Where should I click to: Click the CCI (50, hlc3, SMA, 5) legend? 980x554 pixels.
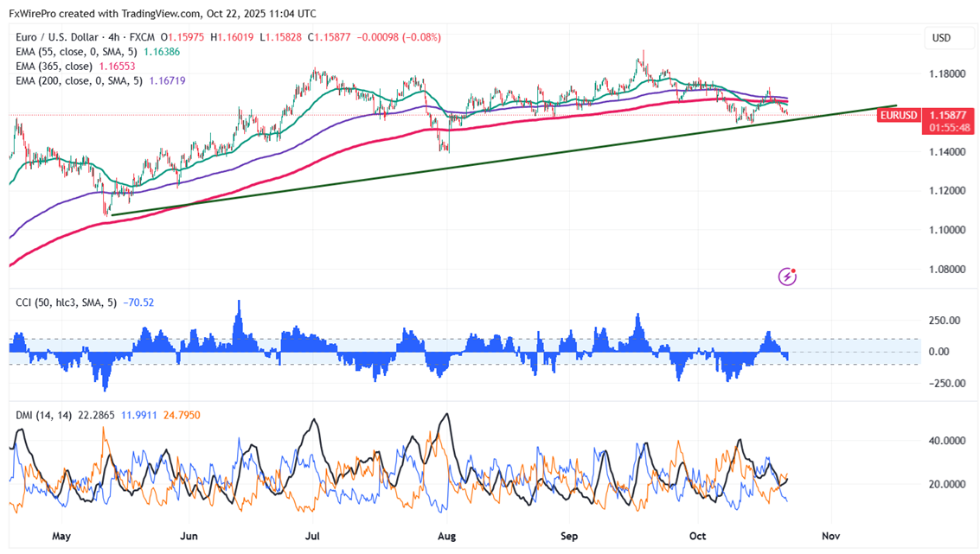(66, 302)
